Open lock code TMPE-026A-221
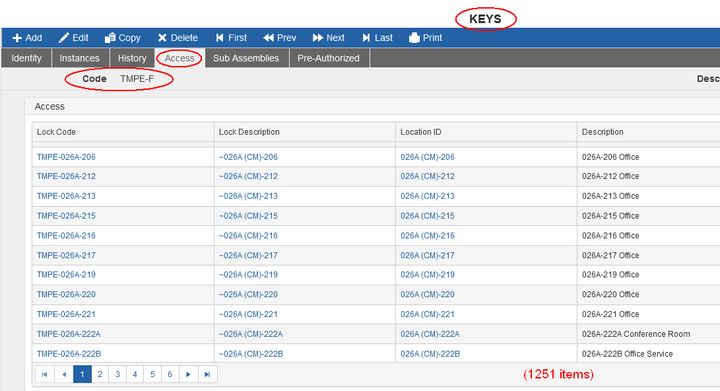Viewport: 720px width, 391px height. click(66, 314)
